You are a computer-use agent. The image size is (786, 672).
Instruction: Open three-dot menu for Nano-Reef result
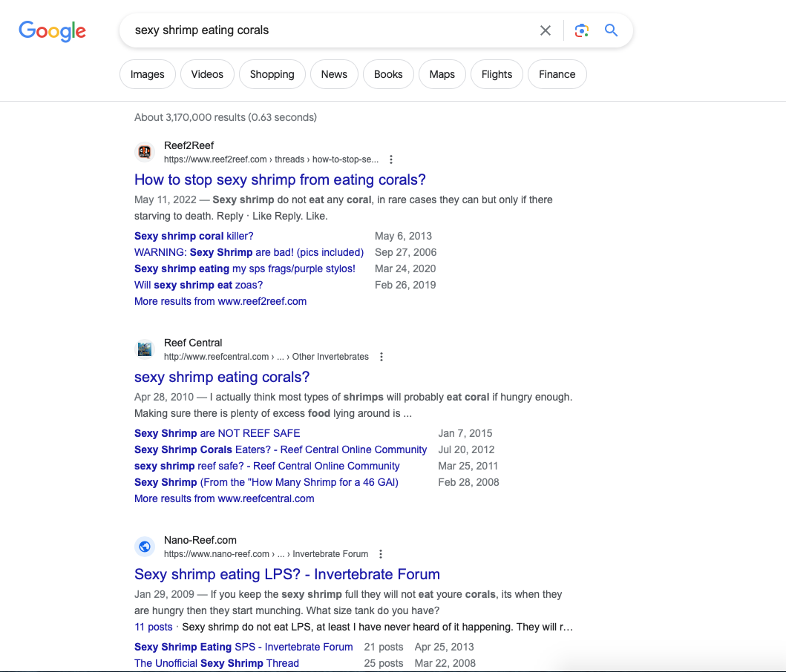[x=381, y=554]
